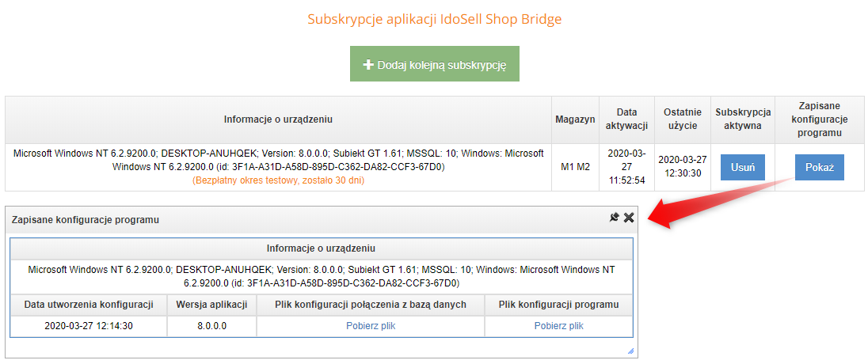Select the M1 M2 warehouse cell

click(575, 167)
